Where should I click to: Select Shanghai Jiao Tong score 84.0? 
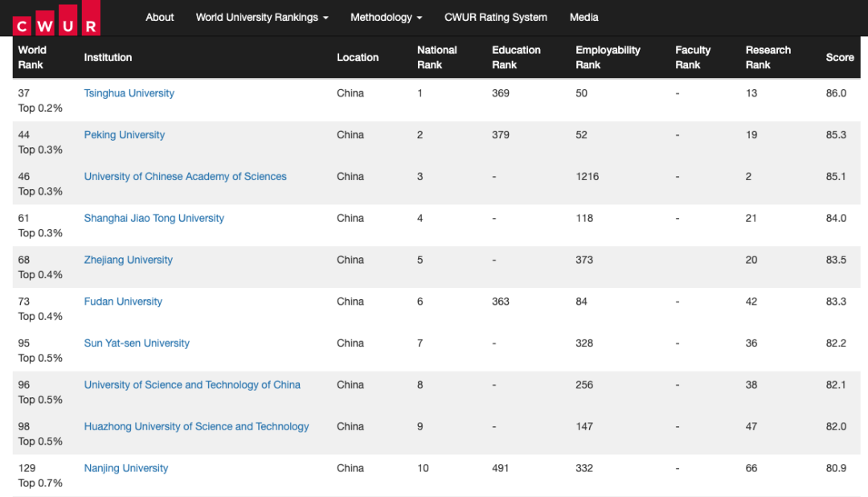coord(836,218)
